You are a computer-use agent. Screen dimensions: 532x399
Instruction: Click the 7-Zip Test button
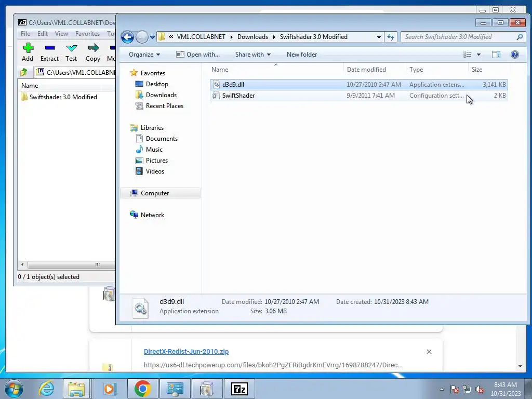[x=71, y=52]
